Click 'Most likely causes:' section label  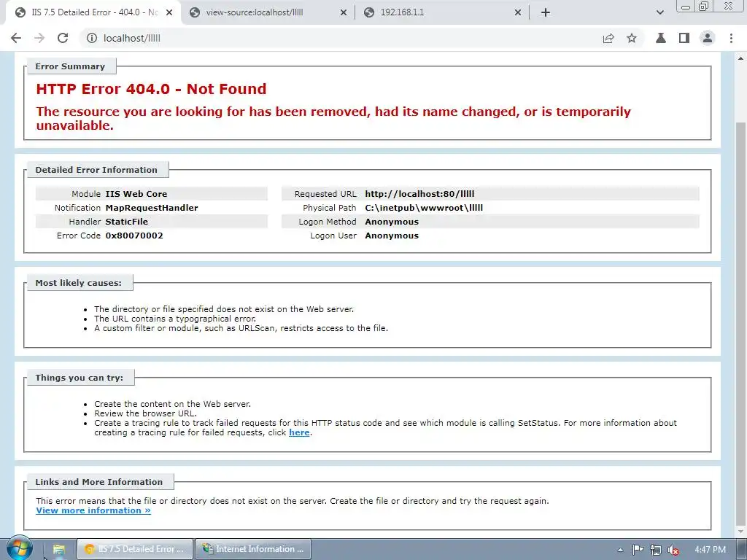coord(79,283)
